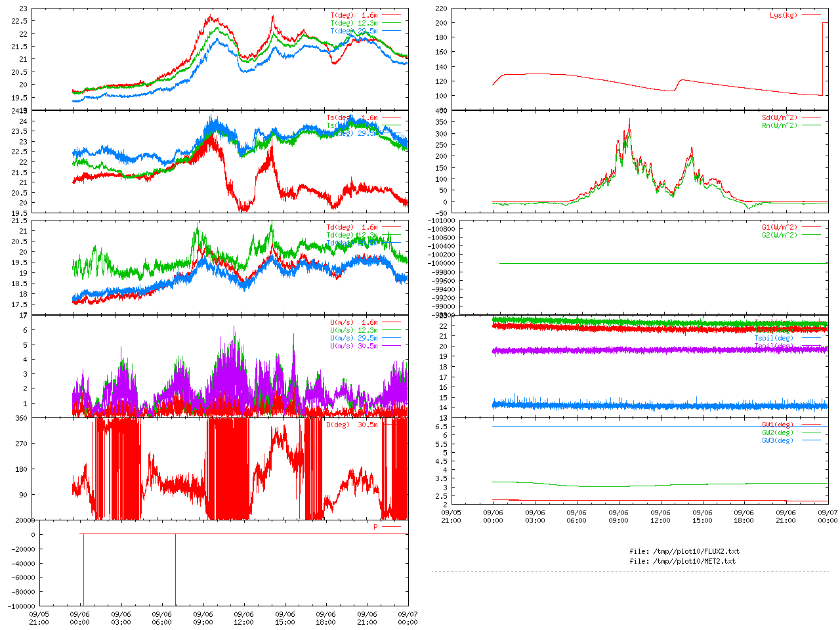Click the D(deg) 30.5m wind direction legend
Image resolution: width=840 pixels, height=630 pixels.
(x=352, y=425)
